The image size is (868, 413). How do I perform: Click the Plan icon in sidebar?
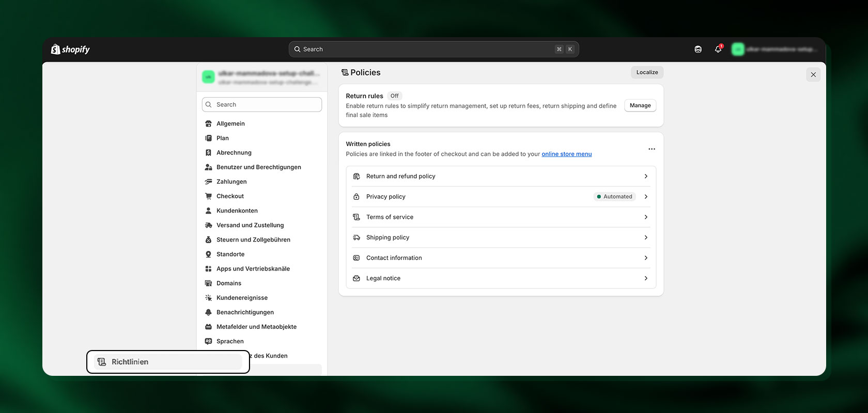click(x=208, y=138)
